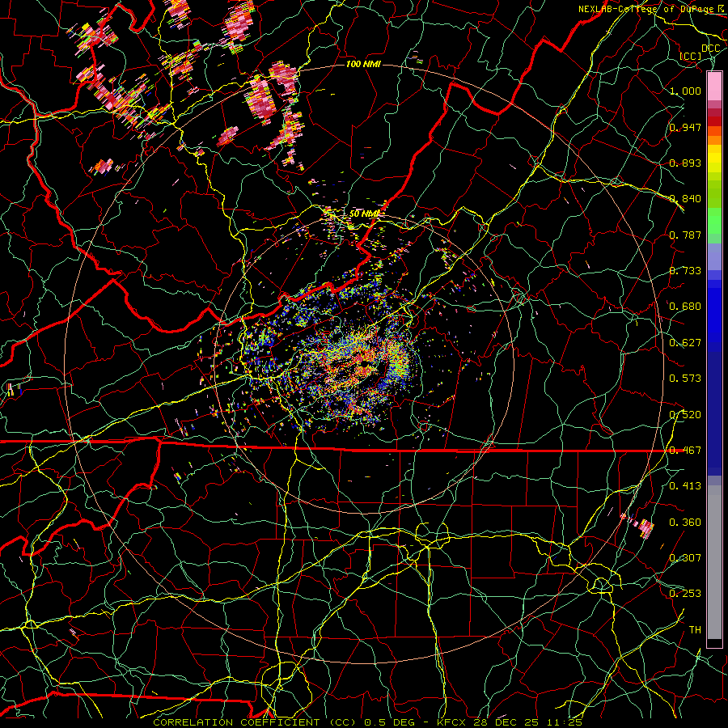Click the 0.627 scale value
The width and height of the screenshot is (728, 728).
685,343
